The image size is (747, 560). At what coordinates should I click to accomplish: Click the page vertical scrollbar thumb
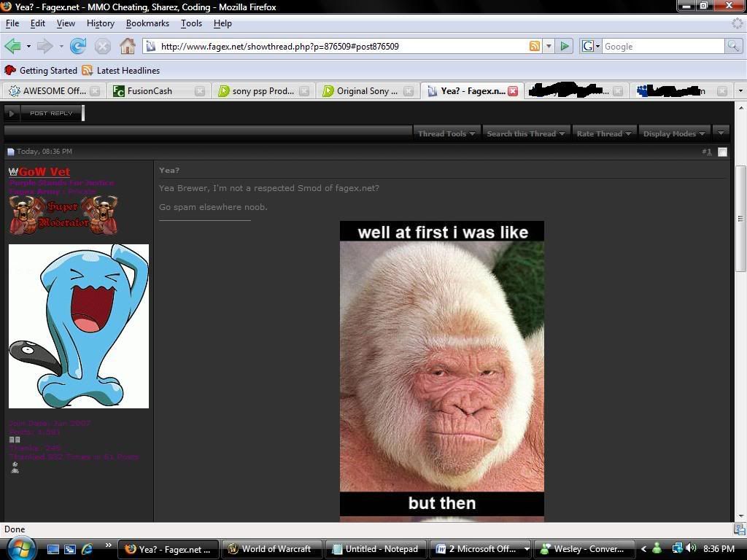click(740, 219)
